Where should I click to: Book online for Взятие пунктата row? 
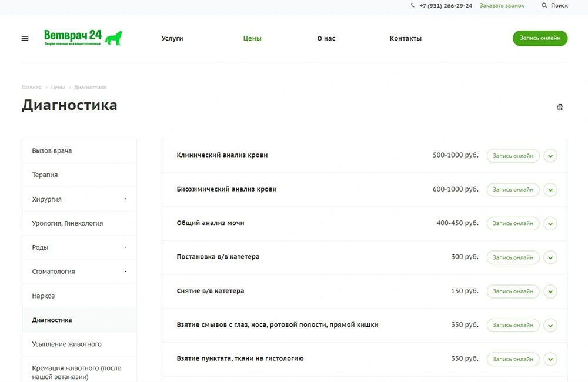point(513,359)
